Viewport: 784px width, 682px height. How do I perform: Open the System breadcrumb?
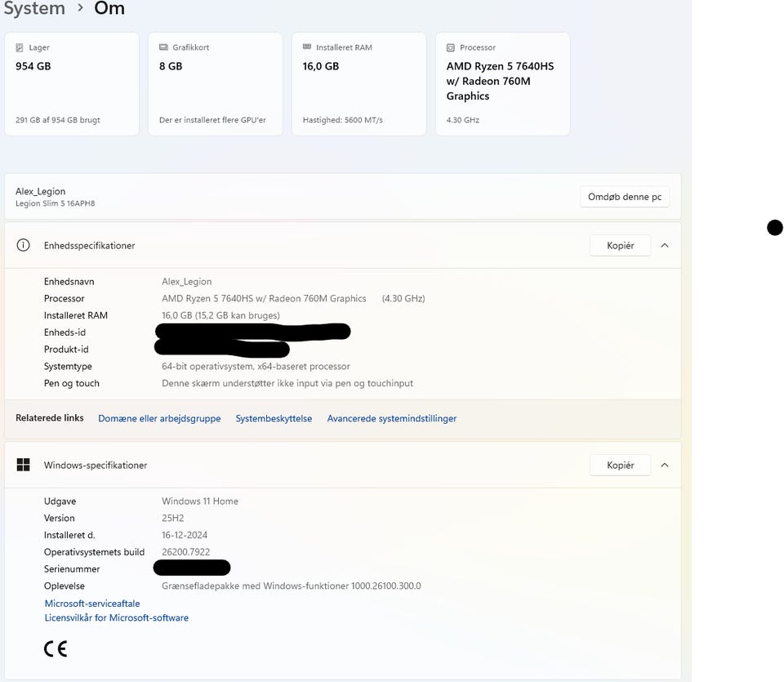coord(34,8)
